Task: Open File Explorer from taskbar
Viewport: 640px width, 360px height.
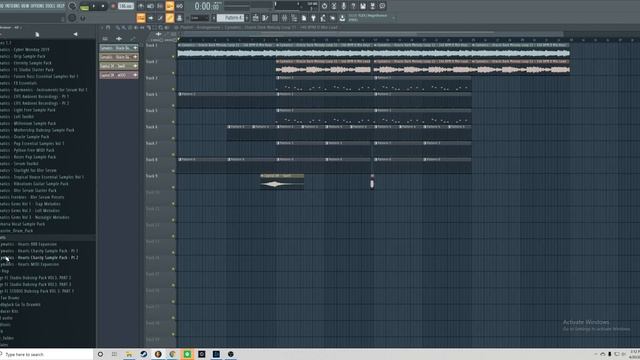Action: coord(129,354)
